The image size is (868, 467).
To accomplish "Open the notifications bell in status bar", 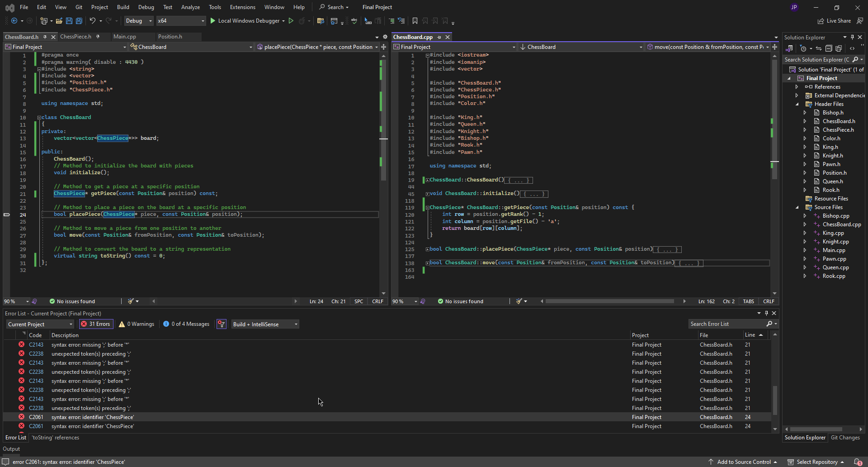I will tap(858, 462).
